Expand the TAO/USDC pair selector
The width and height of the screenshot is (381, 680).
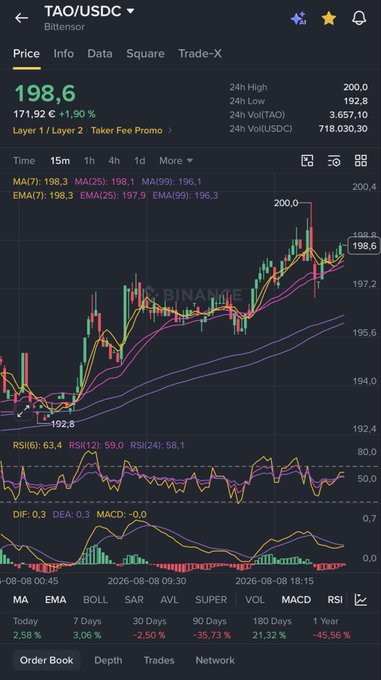point(130,11)
